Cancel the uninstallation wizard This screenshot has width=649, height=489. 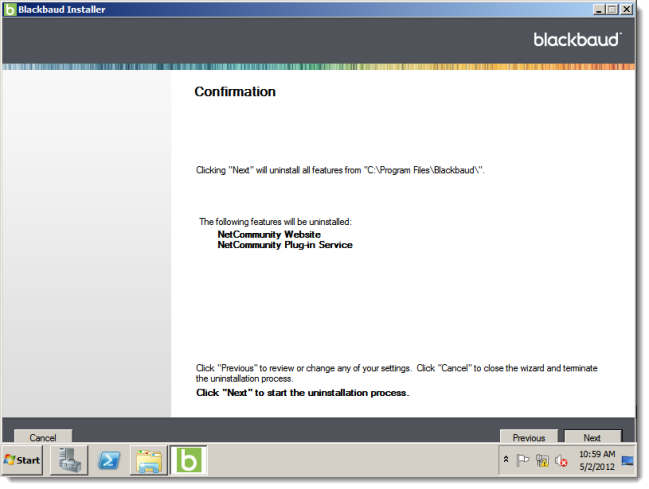43,436
